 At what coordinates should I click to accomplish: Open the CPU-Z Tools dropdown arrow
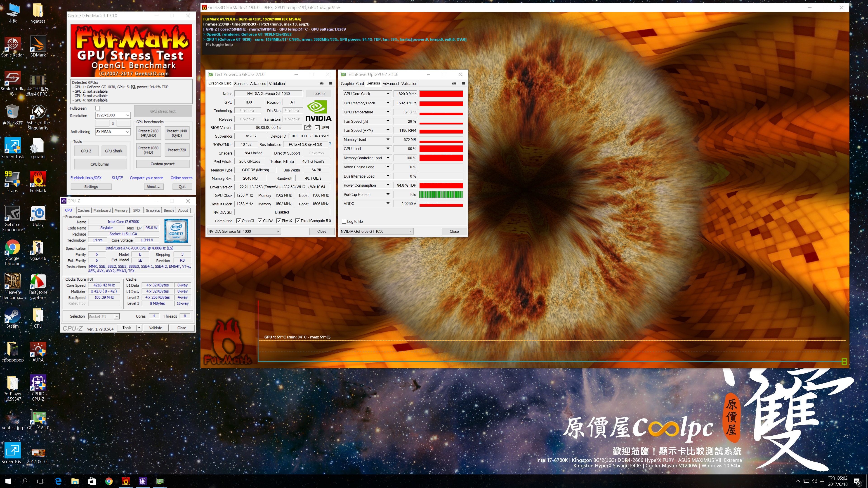(139, 328)
